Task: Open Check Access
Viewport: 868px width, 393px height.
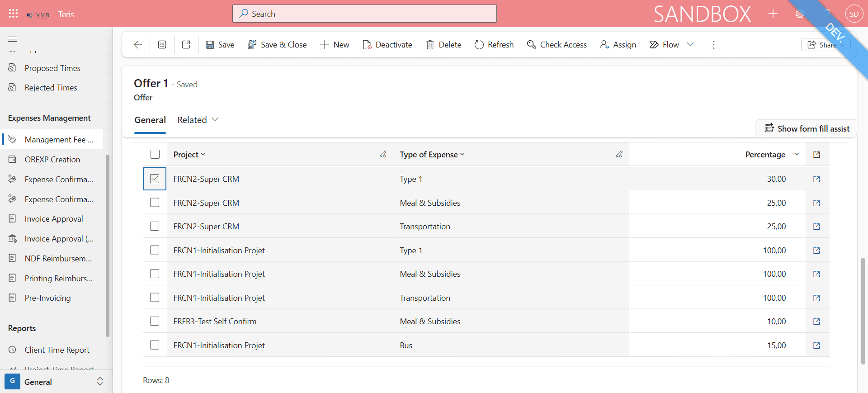Action: coord(557,45)
